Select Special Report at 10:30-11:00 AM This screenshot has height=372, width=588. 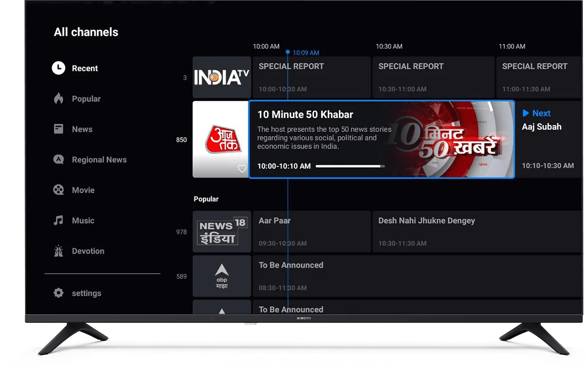point(433,78)
